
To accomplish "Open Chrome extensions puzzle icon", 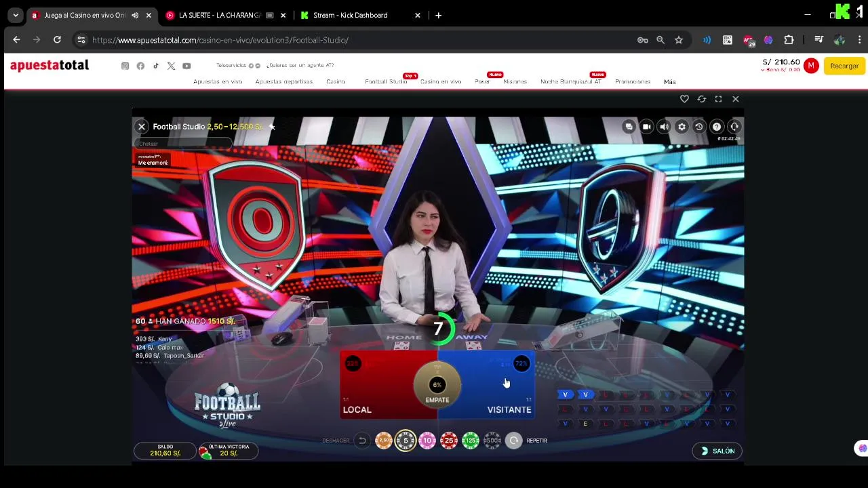I will [789, 40].
